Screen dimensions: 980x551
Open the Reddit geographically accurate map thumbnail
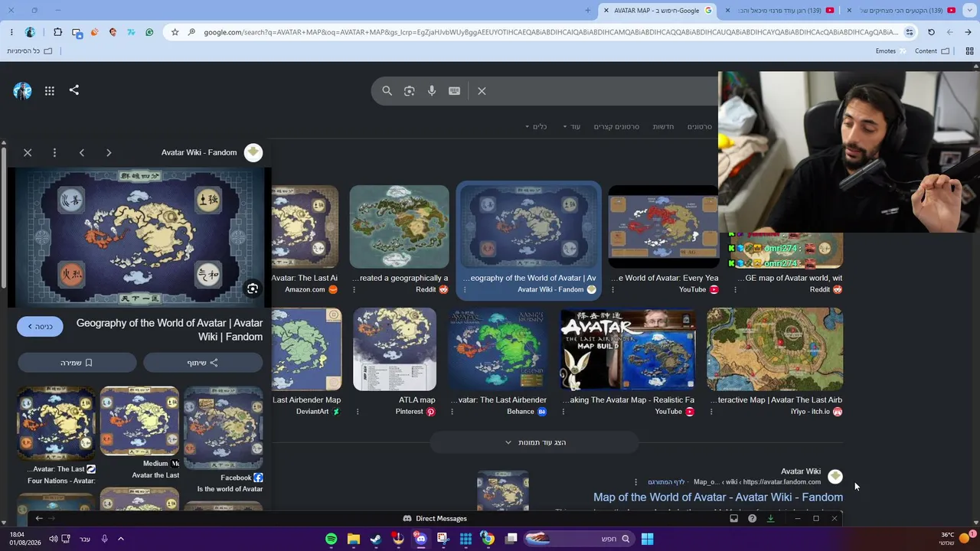[x=400, y=227]
